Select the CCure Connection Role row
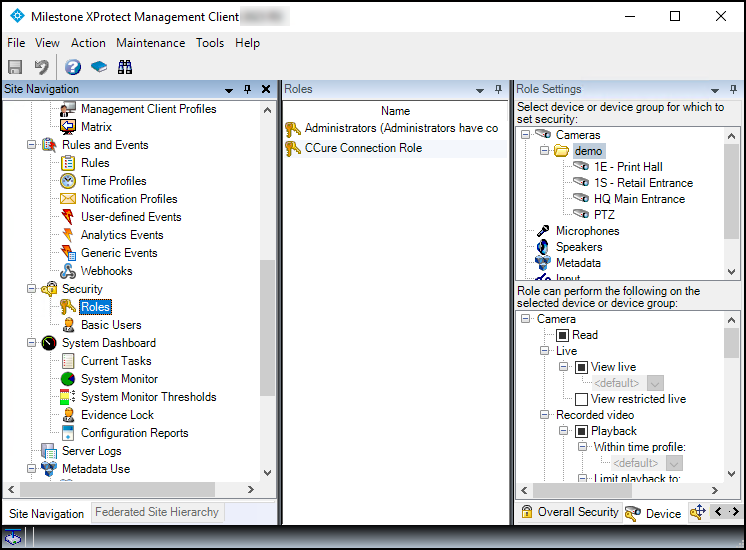This screenshot has width=746, height=550. click(x=395, y=148)
